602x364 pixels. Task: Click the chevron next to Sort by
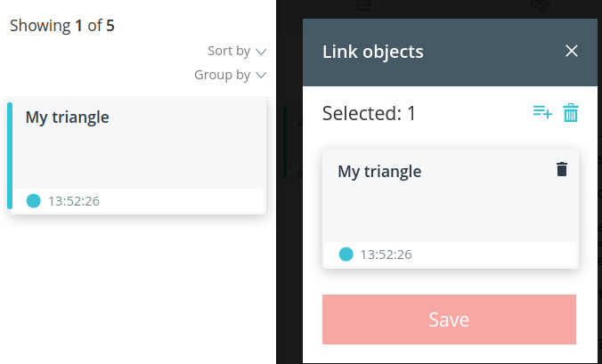tap(261, 52)
